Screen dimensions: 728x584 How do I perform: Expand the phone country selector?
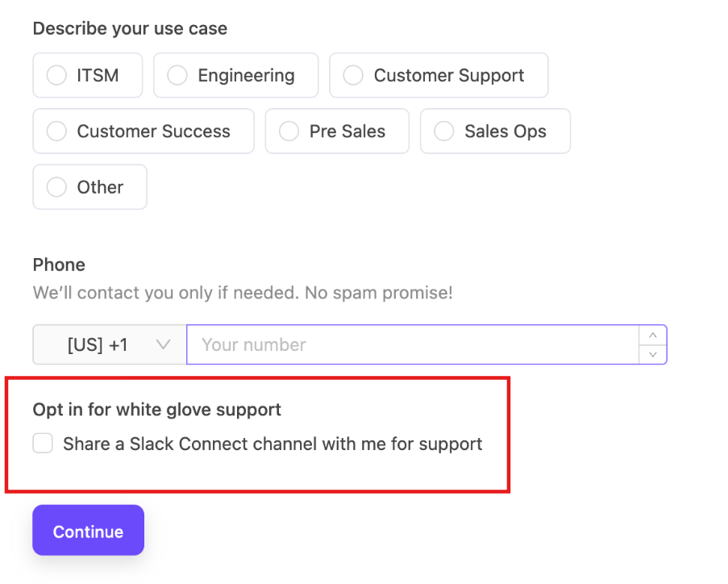pyautogui.click(x=108, y=344)
